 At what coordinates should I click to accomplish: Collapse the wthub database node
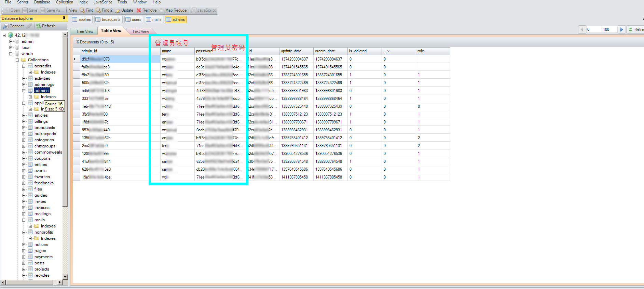point(11,54)
